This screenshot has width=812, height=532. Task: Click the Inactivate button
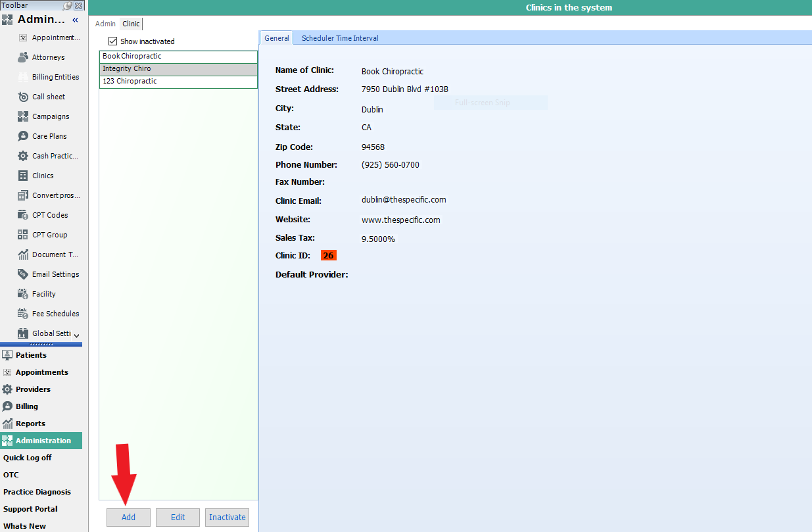click(x=227, y=518)
